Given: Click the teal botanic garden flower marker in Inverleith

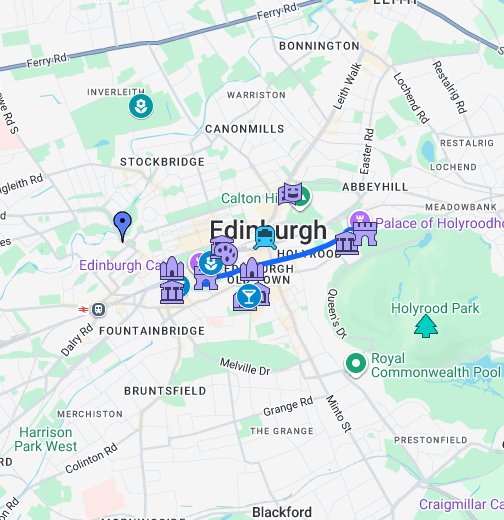Looking at the screenshot, I should (x=141, y=106).
